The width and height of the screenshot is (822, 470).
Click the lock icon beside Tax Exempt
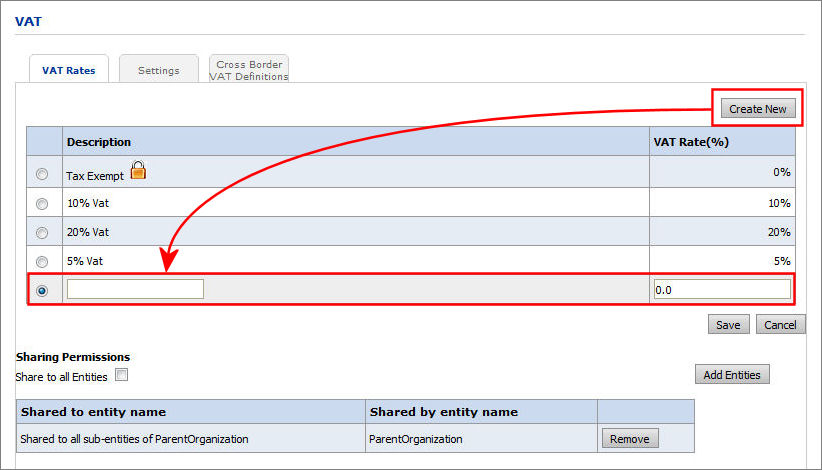point(138,171)
